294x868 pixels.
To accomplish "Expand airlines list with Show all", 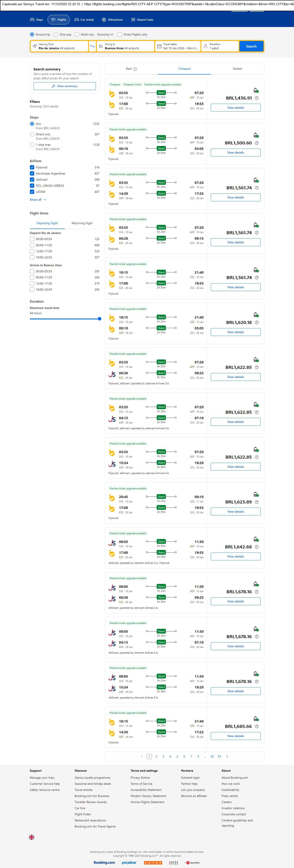I will click(x=38, y=200).
